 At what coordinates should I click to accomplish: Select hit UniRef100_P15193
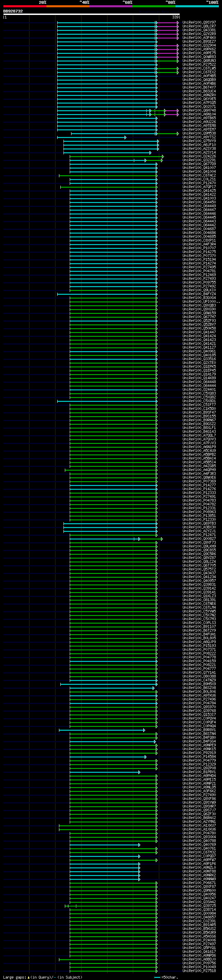coord(199,646)
